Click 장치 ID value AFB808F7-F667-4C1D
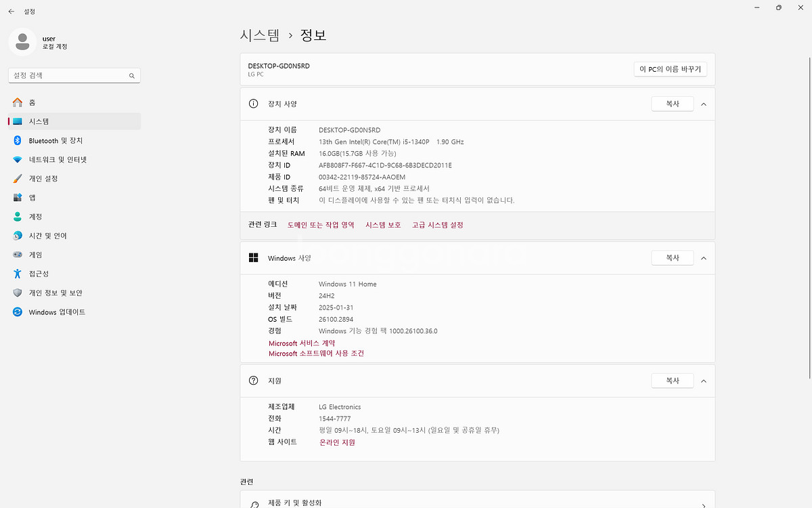Viewport: 812px width, 508px height. click(385, 165)
